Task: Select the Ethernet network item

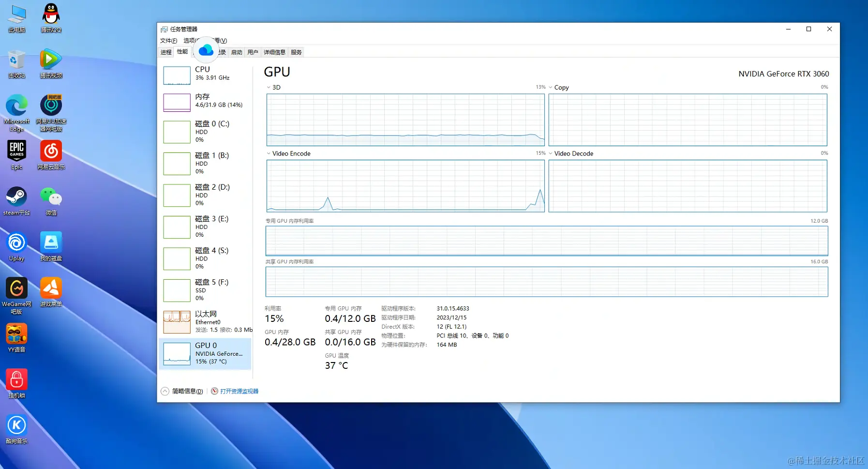Action: coord(205,322)
